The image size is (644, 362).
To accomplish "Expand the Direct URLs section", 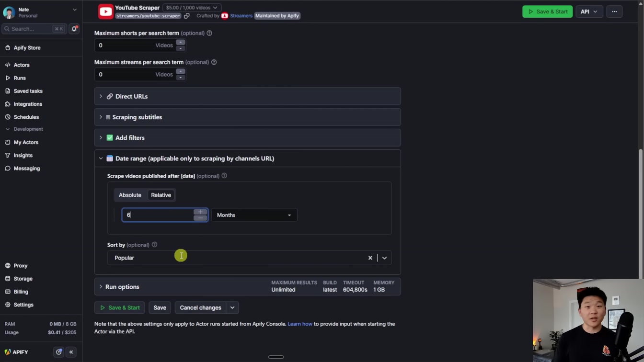I will 247,96.
